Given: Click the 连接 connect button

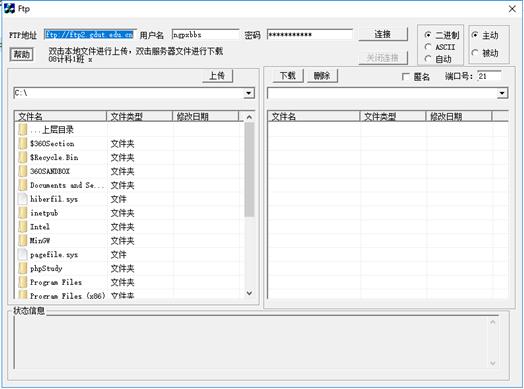Looking at the screenshot, I should coord(383,34).
